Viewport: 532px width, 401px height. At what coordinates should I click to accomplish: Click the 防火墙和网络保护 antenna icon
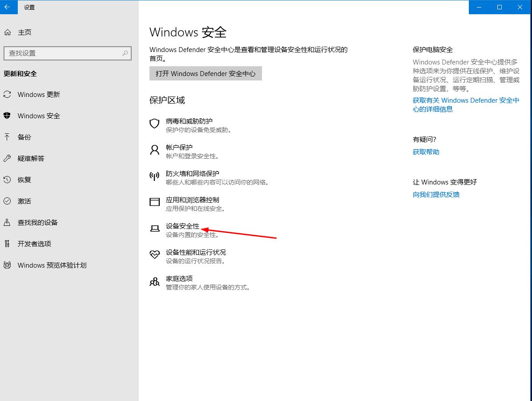click(154, 176)
